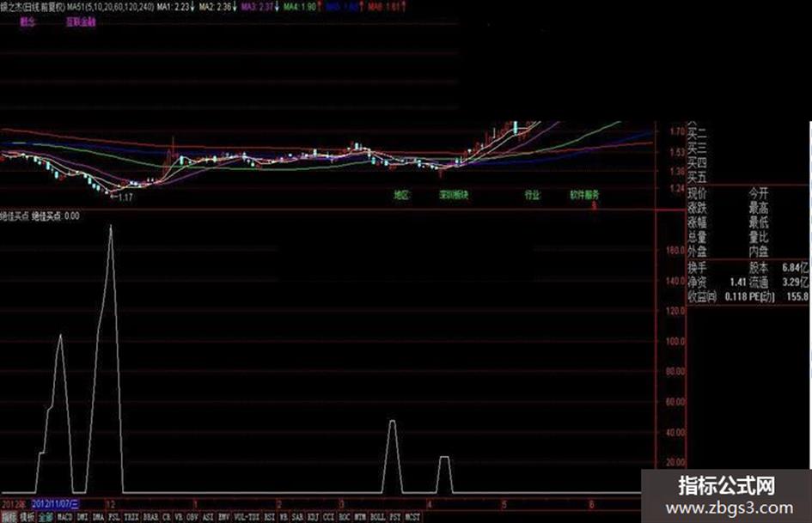Image resolution: width=812 pixels, height=523 pixels.
Task: Switch to the MACD indicator tab
Action: pyautogui.click(x=64, y=517)
